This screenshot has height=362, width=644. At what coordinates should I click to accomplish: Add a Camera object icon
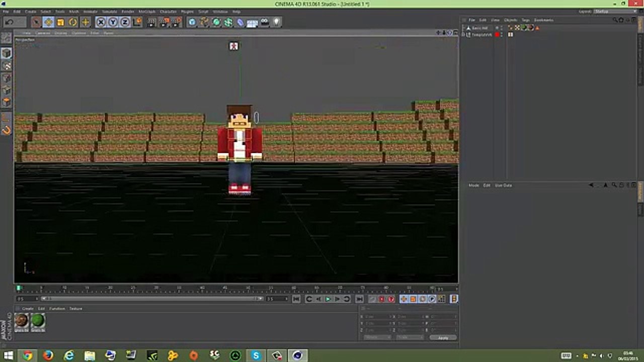(265, 22)
